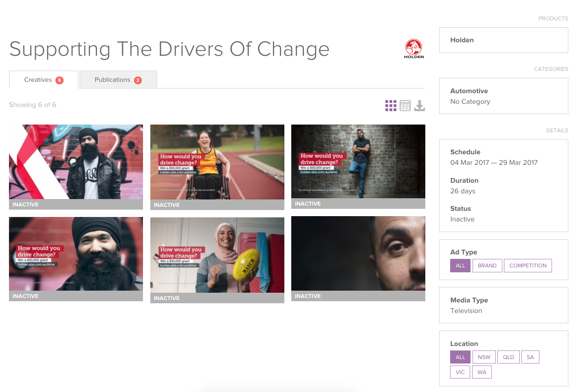The width and height of the screenshot is (574, 392).
Task: Click the '26 days' duration value
Action: (463, 191)
